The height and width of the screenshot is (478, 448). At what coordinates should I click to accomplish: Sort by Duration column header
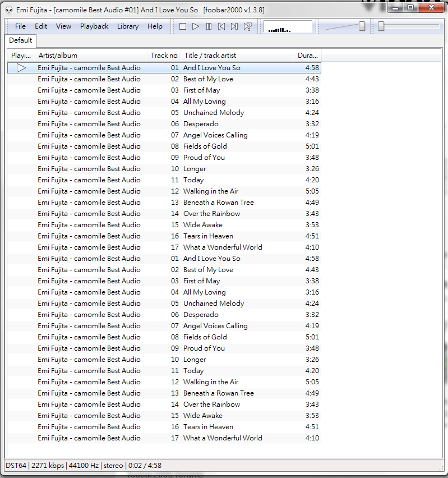pyautogui.click(x=307, y=56)
